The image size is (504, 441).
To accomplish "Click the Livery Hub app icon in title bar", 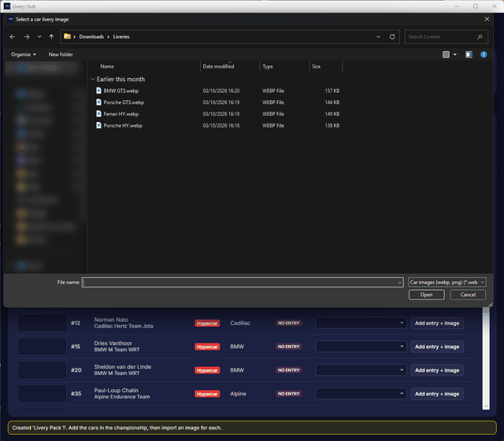I will 7,6.
